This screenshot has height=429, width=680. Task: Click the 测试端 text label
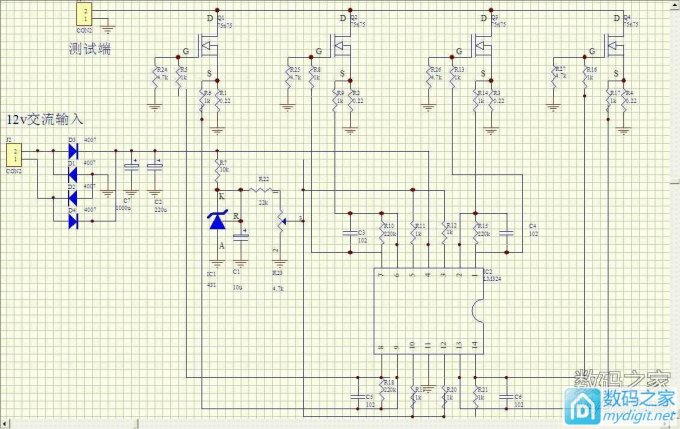pos(89,48)
